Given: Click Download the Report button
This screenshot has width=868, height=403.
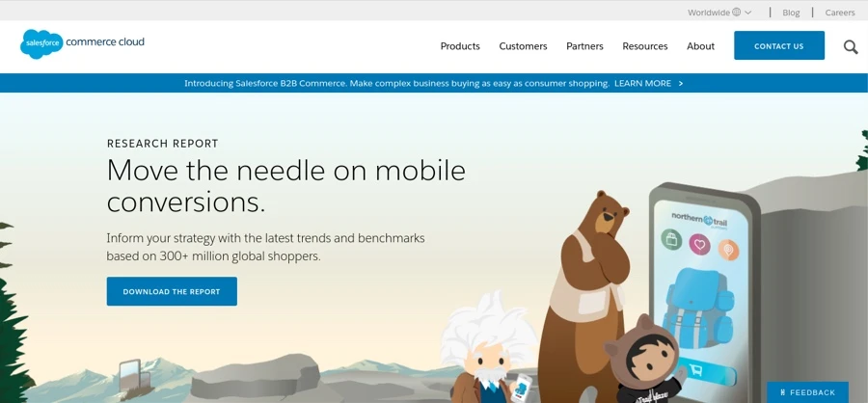Looking at the screenshot, I should click(x=172, y=291).
